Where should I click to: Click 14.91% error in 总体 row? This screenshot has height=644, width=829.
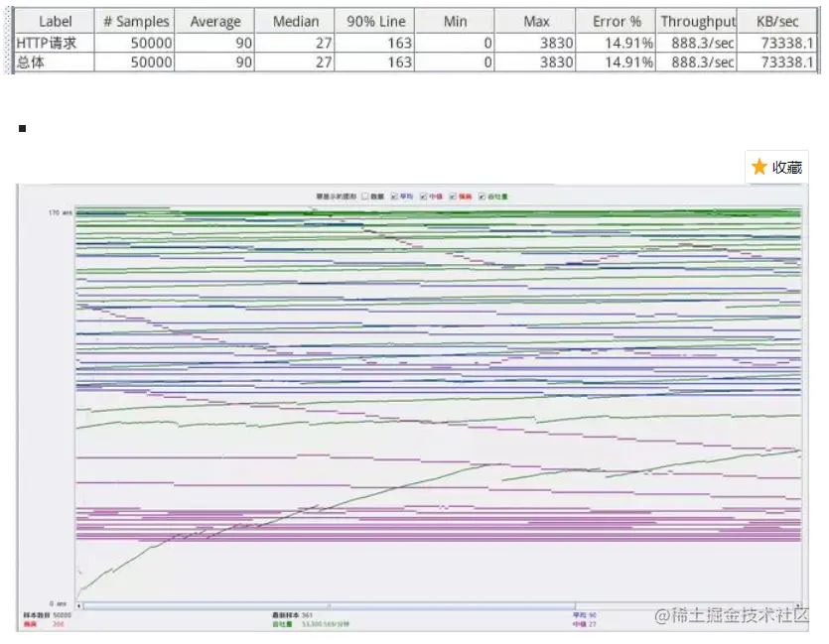pos(628,63)
